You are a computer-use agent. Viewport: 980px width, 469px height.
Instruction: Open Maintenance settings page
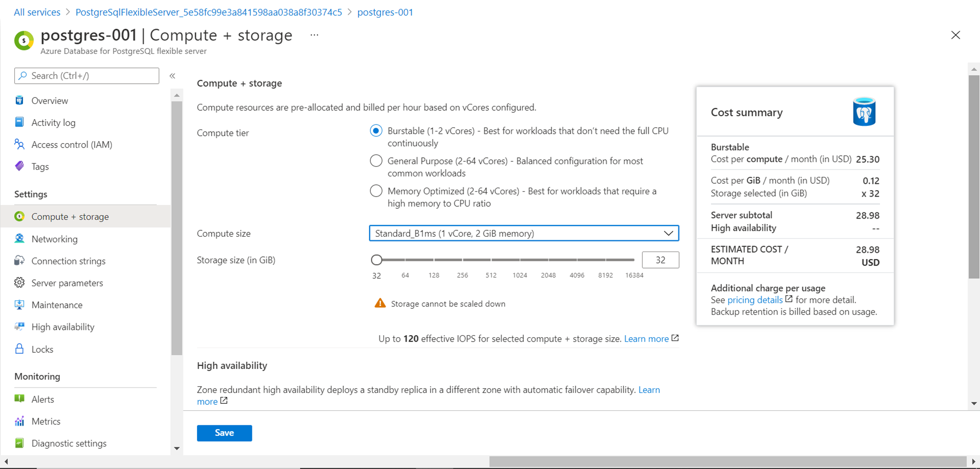click(57, 305)
